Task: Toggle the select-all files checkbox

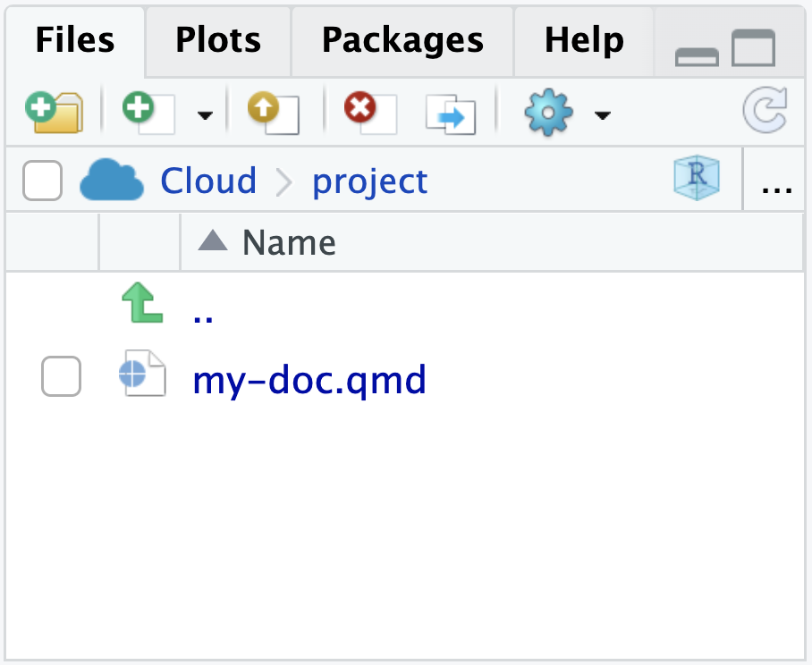Action: (x=42, y=180)
